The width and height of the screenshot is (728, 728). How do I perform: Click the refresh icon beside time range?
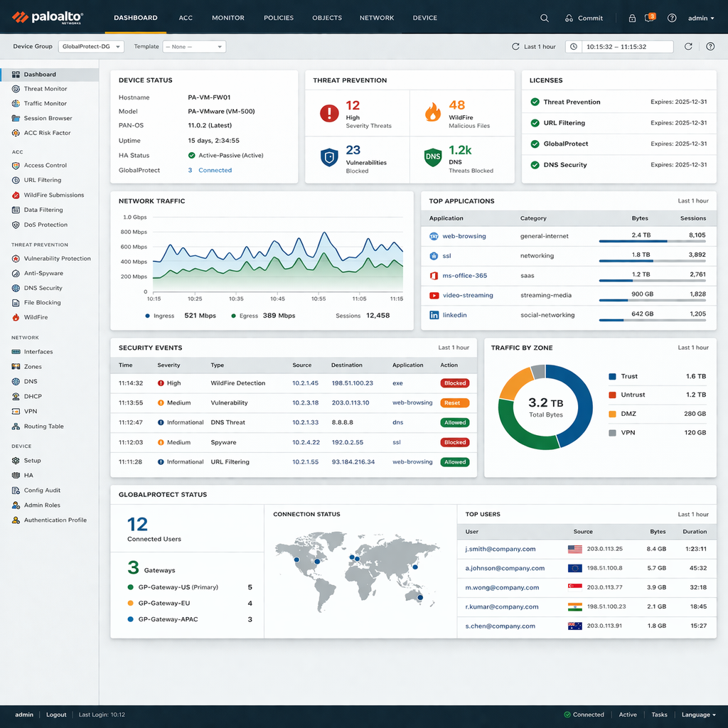click(688, 47)
